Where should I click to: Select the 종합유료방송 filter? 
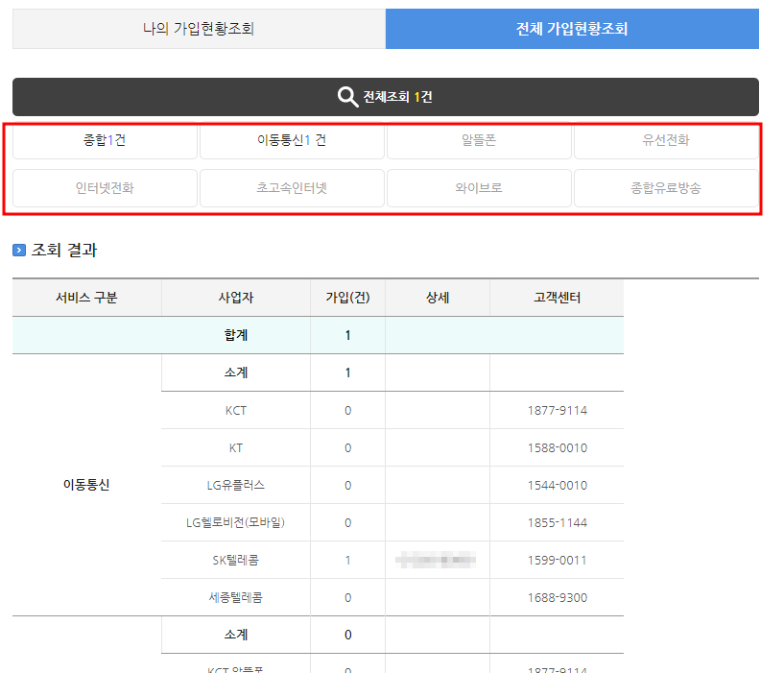coord(666,188)
